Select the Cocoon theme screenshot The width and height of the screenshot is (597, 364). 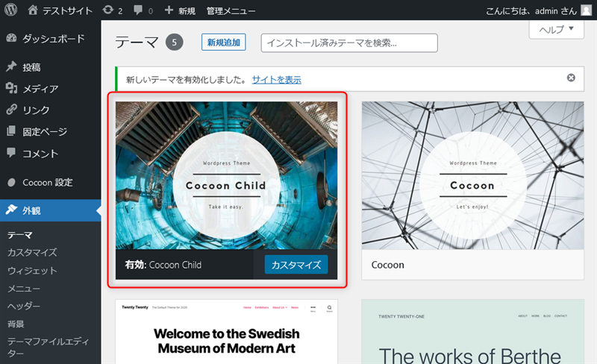click(472, 175)
